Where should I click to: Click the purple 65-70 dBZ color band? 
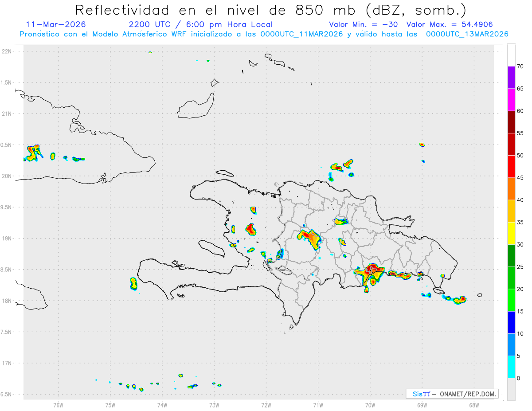click(x=511, y=78)
